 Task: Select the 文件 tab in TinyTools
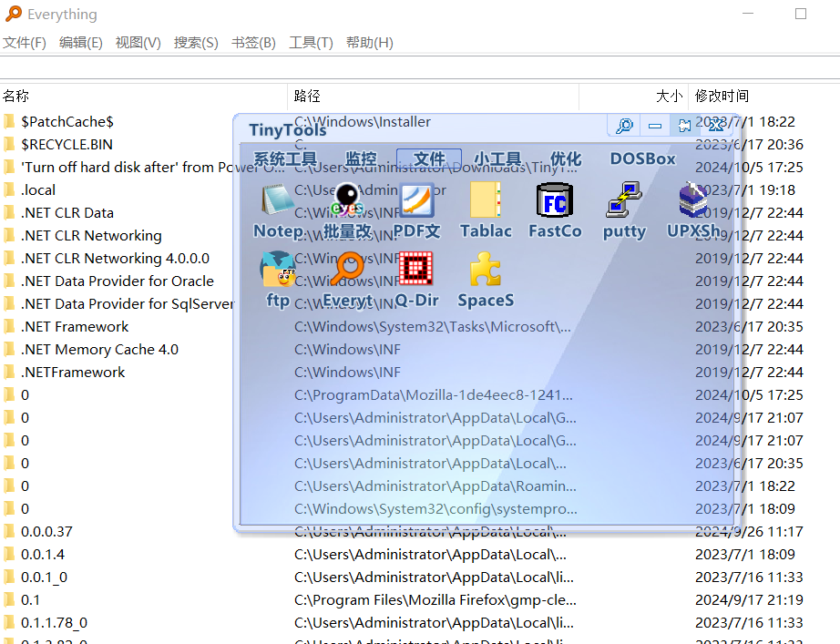tap(429, 159)
